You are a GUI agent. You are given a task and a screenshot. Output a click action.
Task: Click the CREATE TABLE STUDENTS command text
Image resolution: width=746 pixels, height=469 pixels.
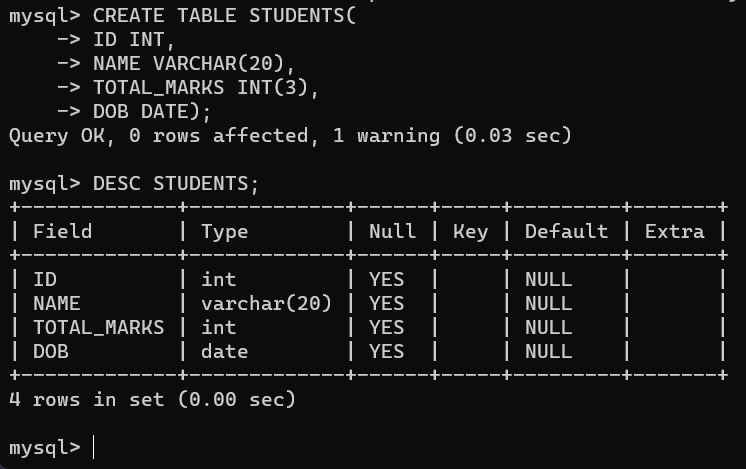click(x=219, y=16)
